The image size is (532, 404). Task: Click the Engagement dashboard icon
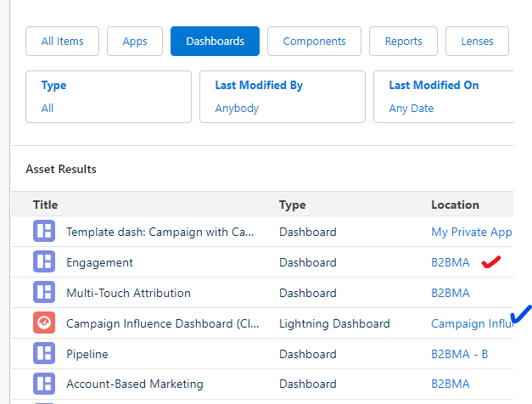43,262
